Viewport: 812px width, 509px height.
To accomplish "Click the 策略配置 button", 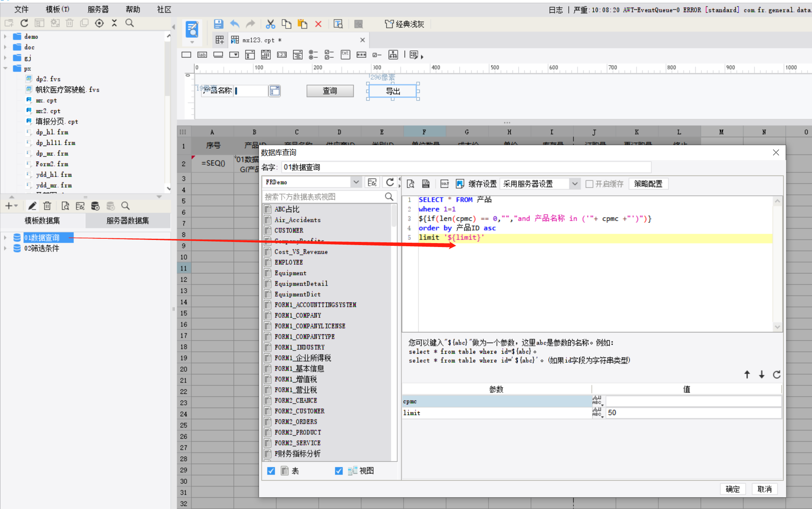I will point(648,184).
